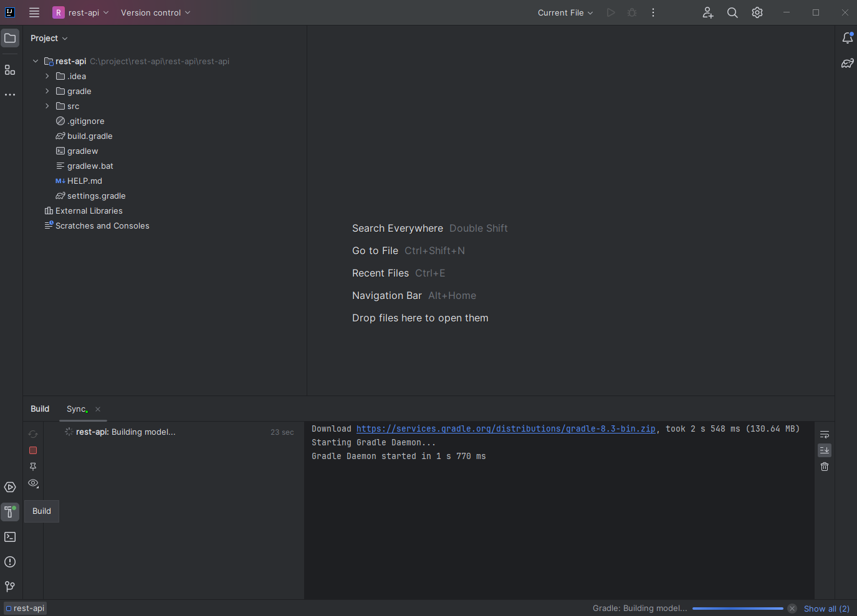The image size is (857, 616).
Task: Expand the src folder
Action: 47,106
